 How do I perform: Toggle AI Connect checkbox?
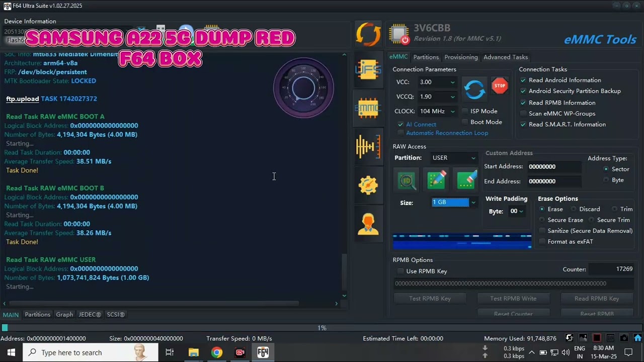(400, 124)
